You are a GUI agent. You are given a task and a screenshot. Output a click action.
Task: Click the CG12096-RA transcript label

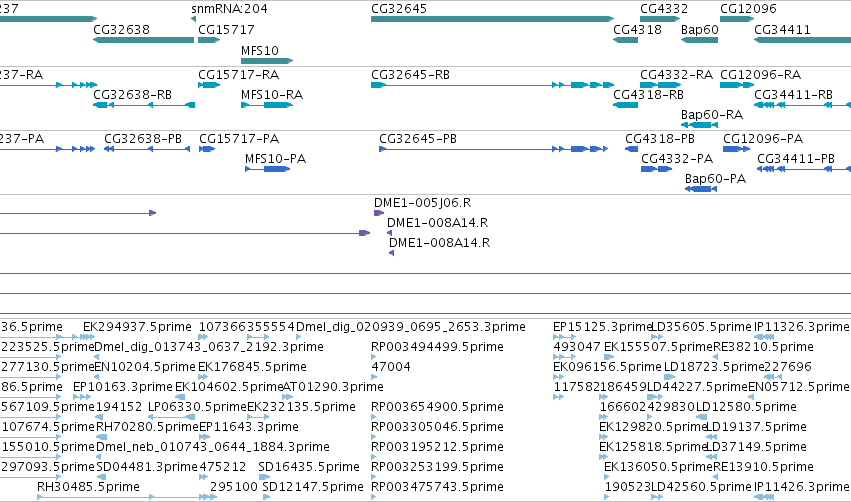coord(760,74)
